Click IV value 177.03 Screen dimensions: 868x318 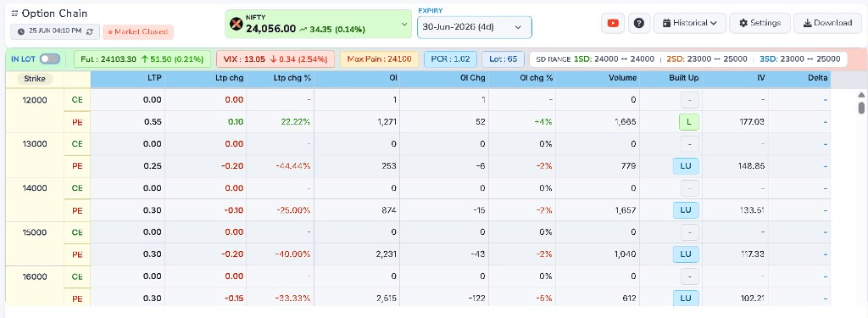pos(753,122)
